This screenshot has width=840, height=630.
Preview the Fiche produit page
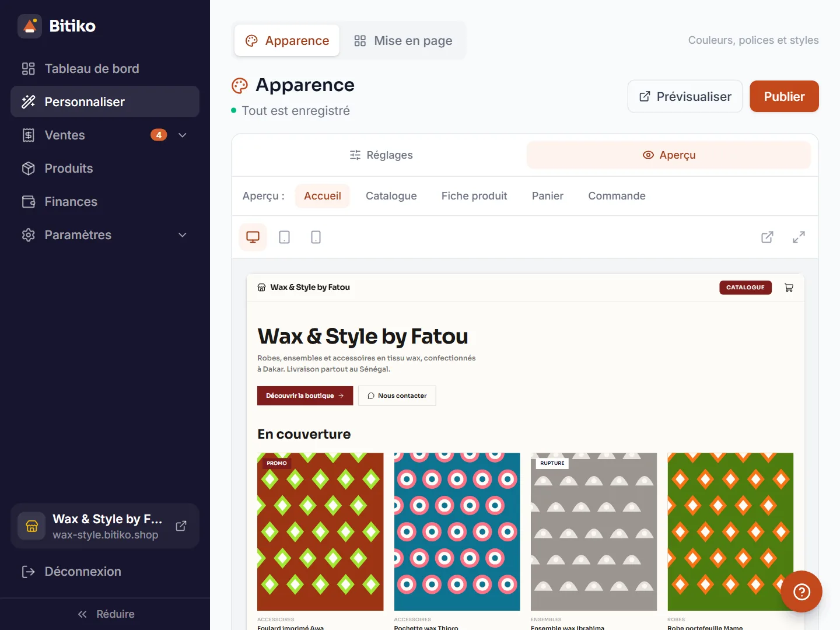pos(474,196)
